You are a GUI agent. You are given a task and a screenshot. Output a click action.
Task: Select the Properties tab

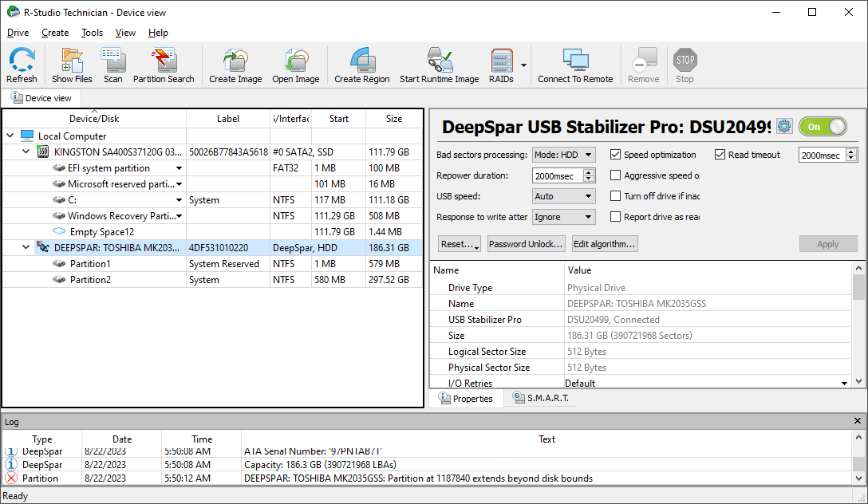pos(466,398)
